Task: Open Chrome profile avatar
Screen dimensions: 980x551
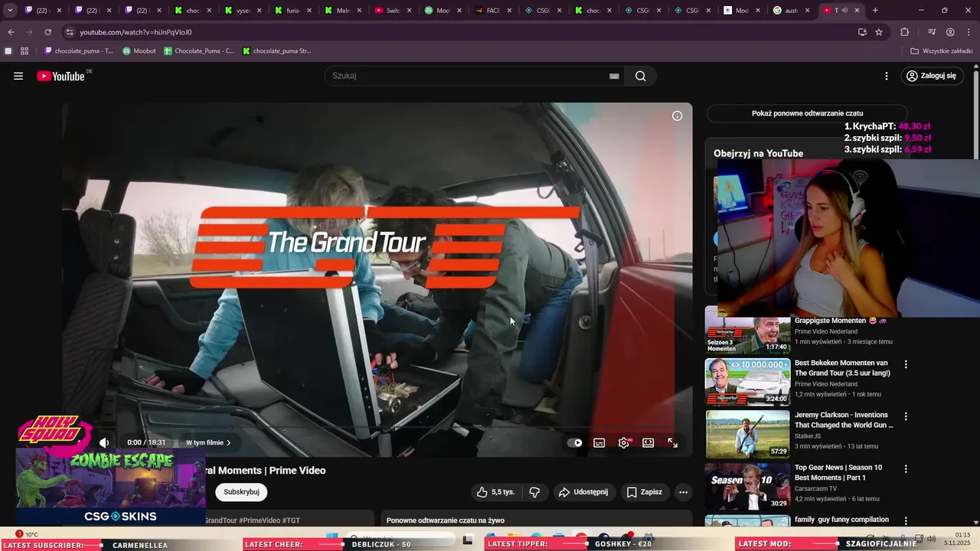Action: click(950, 32)
